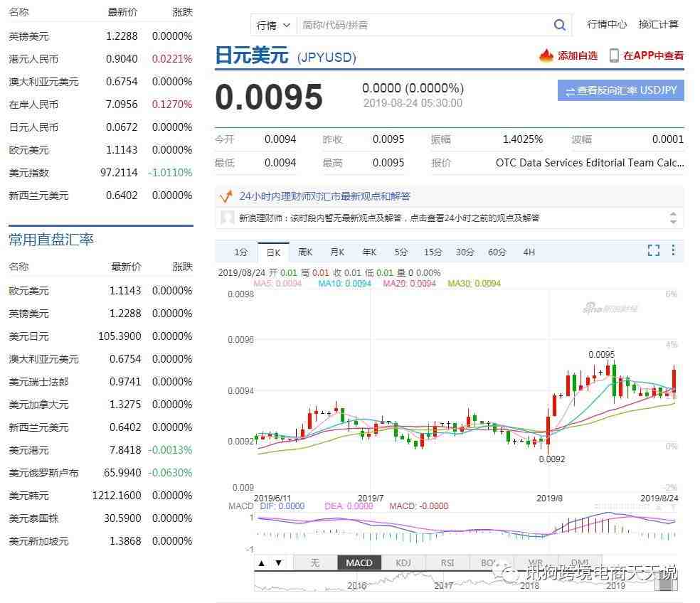Click 澳大利亚元美元 in the top list
The width and height of the screenshot is (700, 603).
point(44,82)
